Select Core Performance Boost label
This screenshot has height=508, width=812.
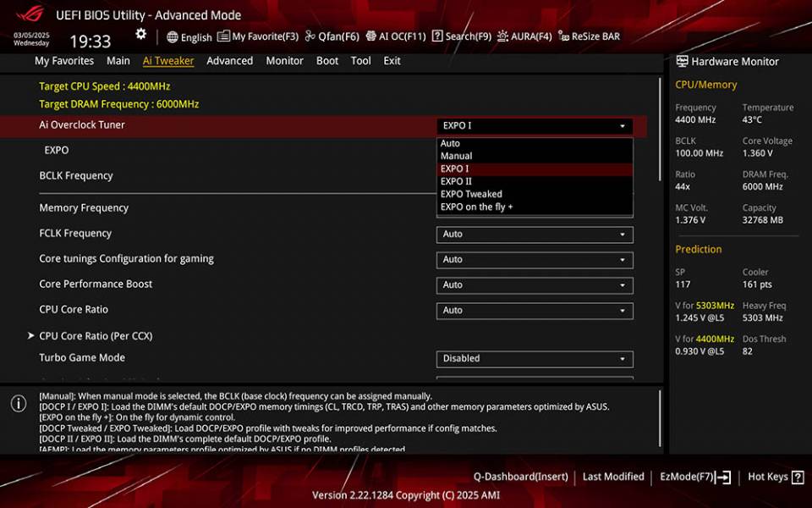click(96, 284)
